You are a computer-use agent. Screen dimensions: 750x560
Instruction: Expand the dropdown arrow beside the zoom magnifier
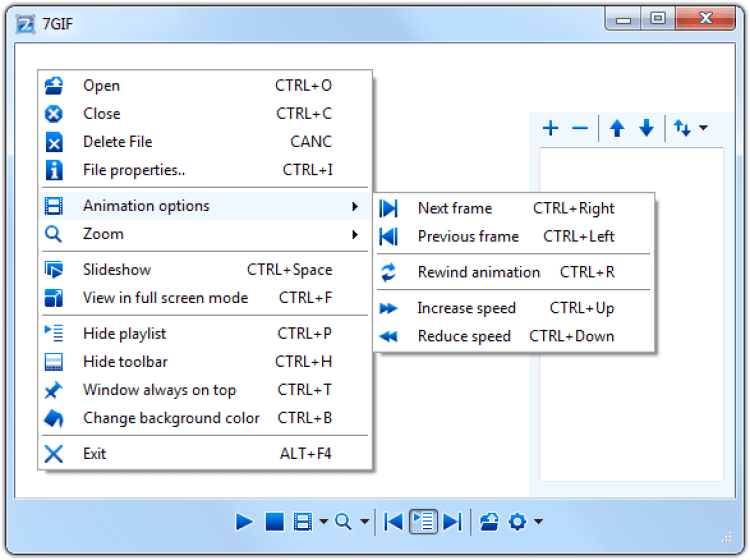364,521
